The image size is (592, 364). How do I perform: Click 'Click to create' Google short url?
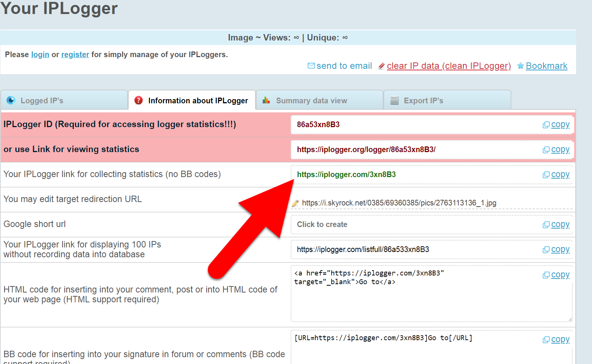coord(322,224)
